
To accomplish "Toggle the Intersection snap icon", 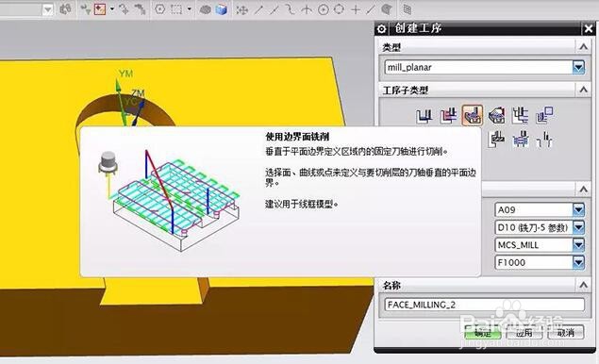I will pyautogui.click(x=307, y=9).
